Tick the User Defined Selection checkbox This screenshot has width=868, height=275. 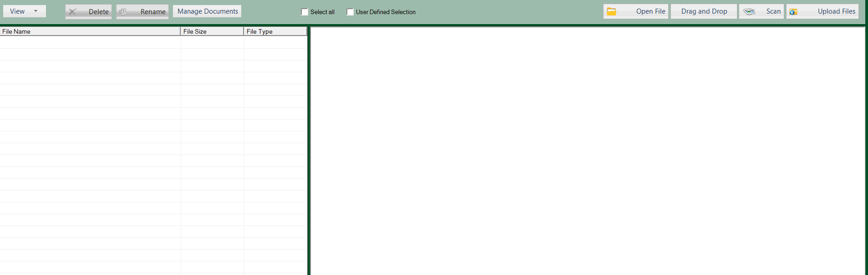[350, 12]
